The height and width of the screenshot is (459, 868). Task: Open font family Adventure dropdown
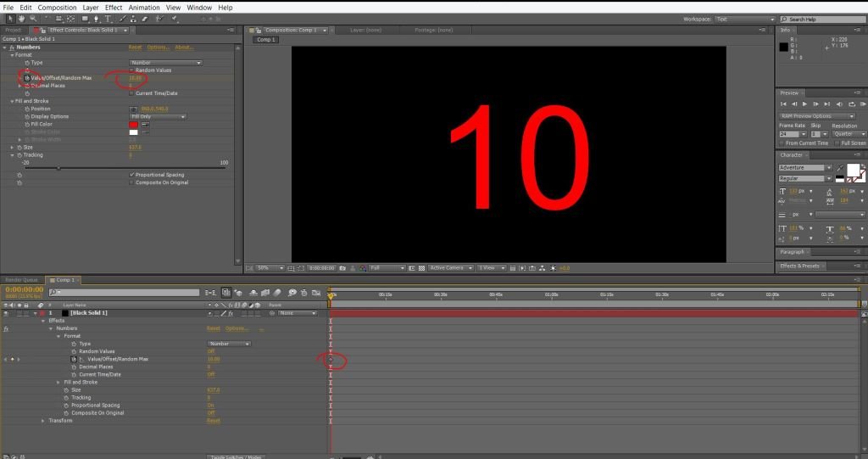tap(805, 168)
